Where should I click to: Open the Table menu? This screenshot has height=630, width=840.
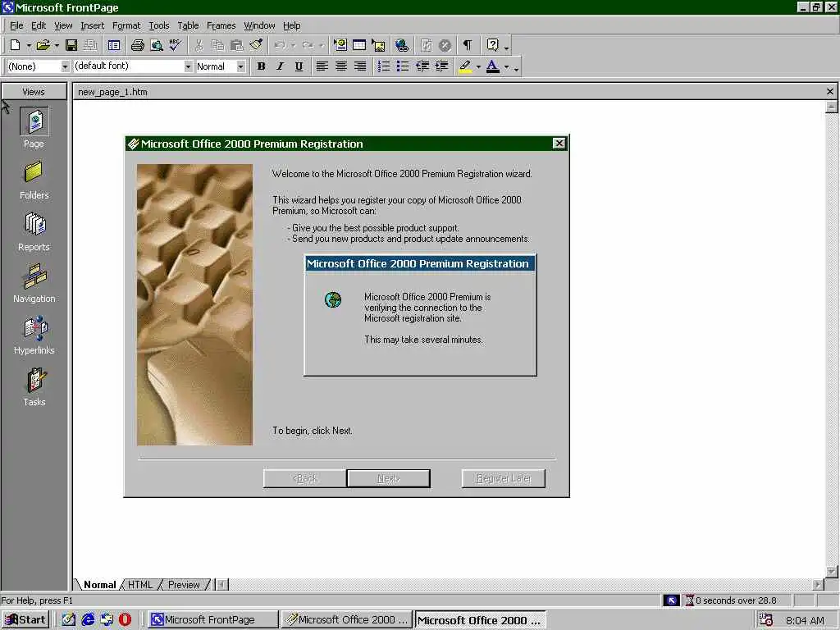[188, 25]
